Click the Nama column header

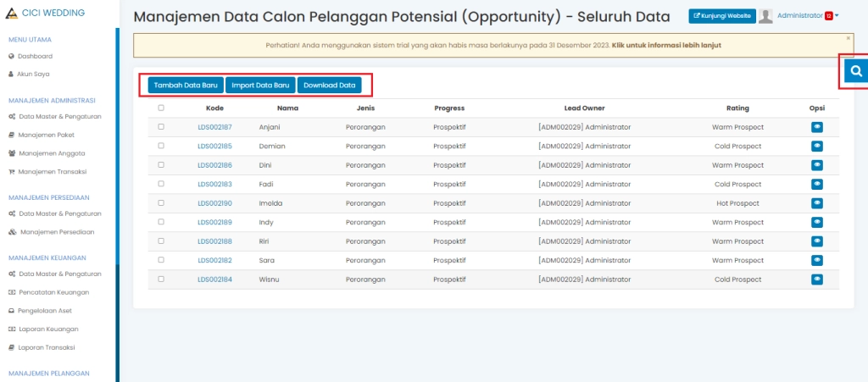[x=288, y=108]
